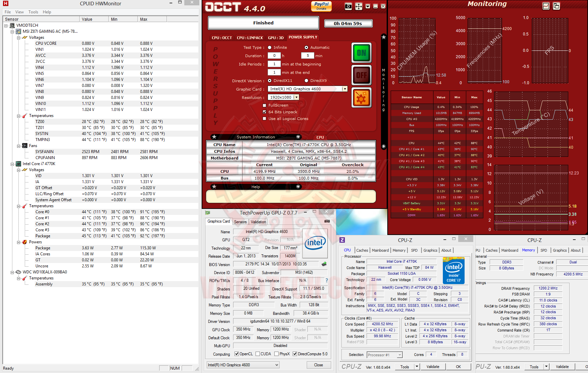This screenshot has width=588, height=373.
Task: Toggle the CUDA checkbox in GPU-Z
Action: tap(258, 354)
